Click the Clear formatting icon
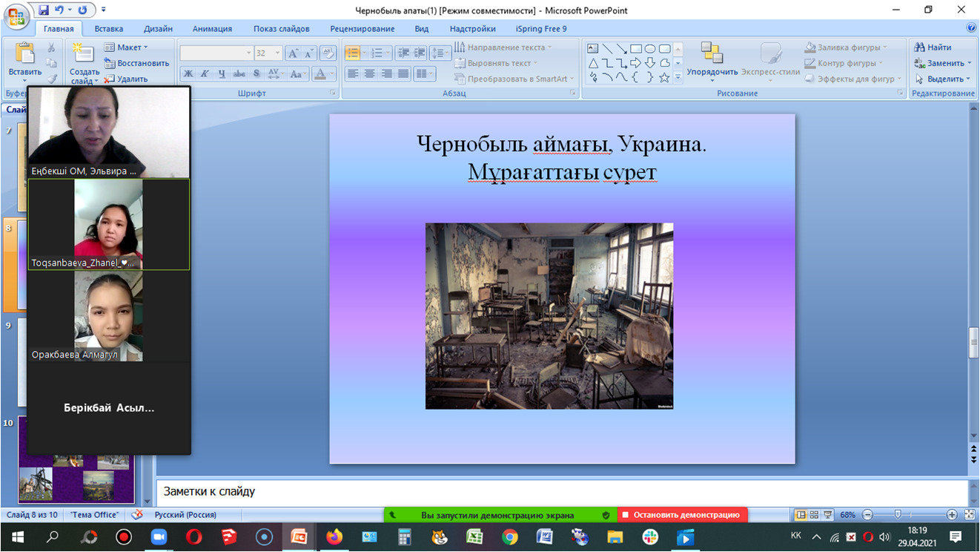 328,53
